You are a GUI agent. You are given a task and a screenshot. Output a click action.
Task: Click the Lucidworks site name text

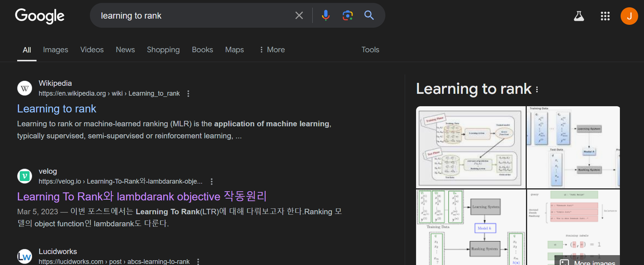[x=58, y=251]
